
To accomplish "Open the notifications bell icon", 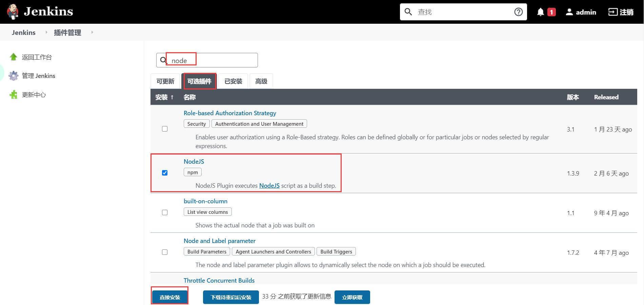I will 541,12.
